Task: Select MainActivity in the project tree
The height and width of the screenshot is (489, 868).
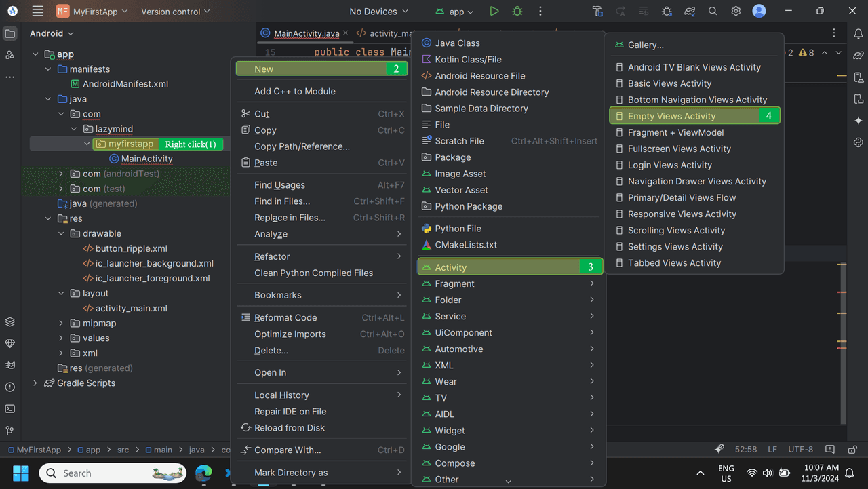Action: [x=146, y=159]
